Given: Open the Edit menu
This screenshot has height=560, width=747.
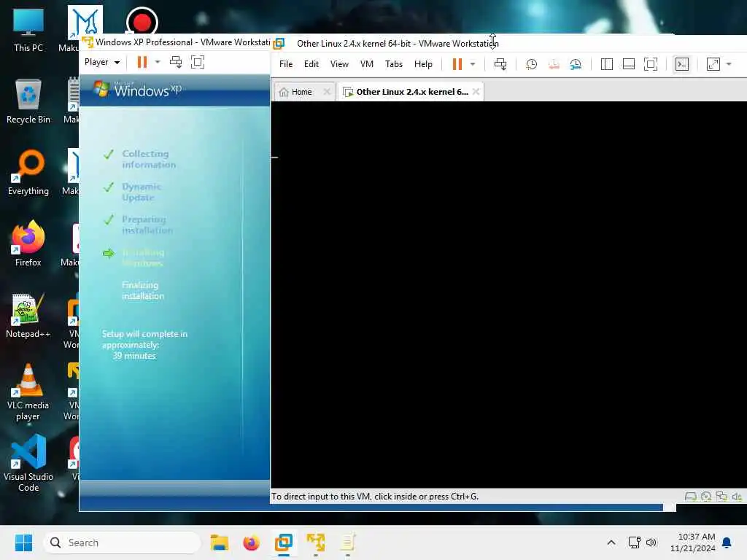Looking at the screenshot, I should [x=311, y=64].
